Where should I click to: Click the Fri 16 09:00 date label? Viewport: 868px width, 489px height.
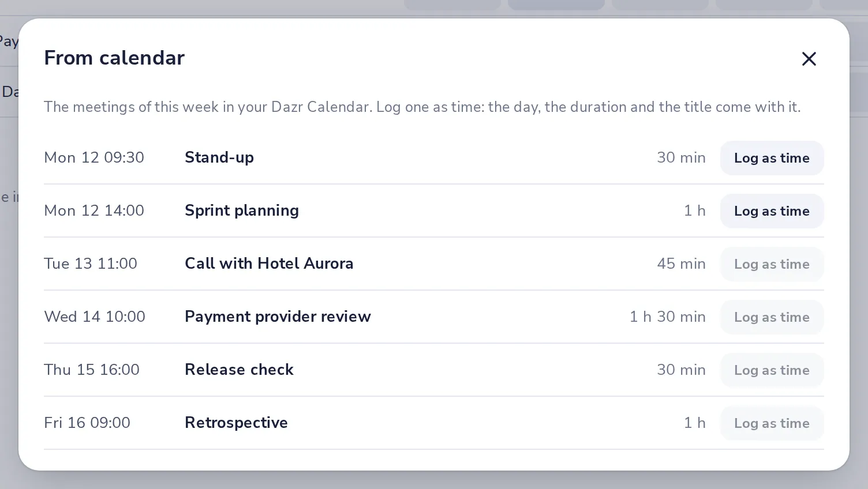pyautogui.click(x=87, y=423)
